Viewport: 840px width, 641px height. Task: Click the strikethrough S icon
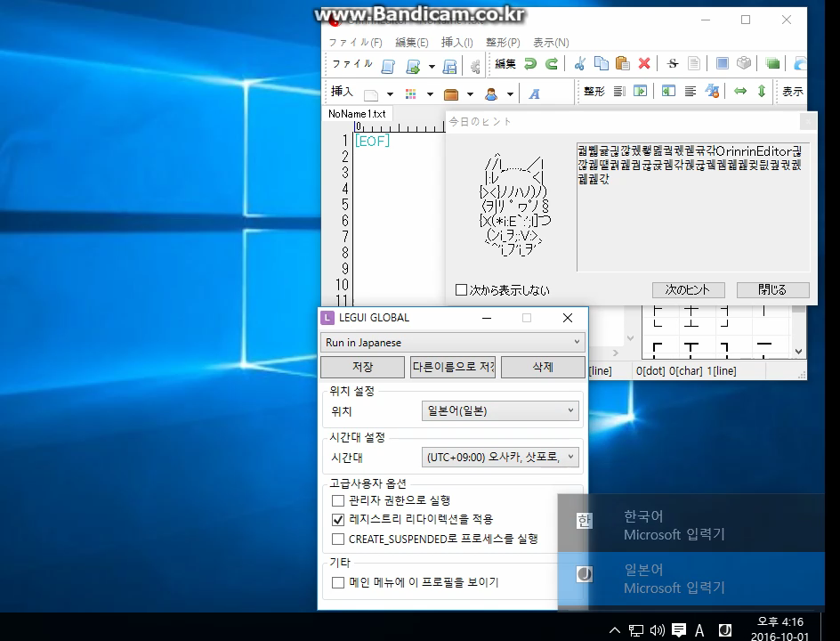(x=673, y=64)
